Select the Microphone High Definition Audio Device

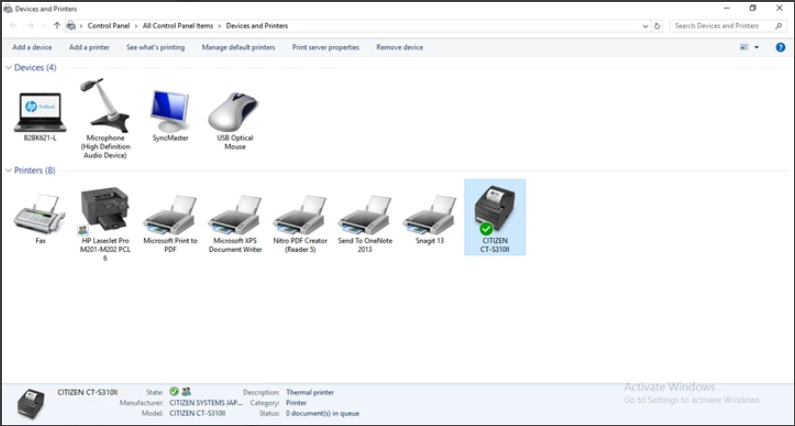click(105, 105)
